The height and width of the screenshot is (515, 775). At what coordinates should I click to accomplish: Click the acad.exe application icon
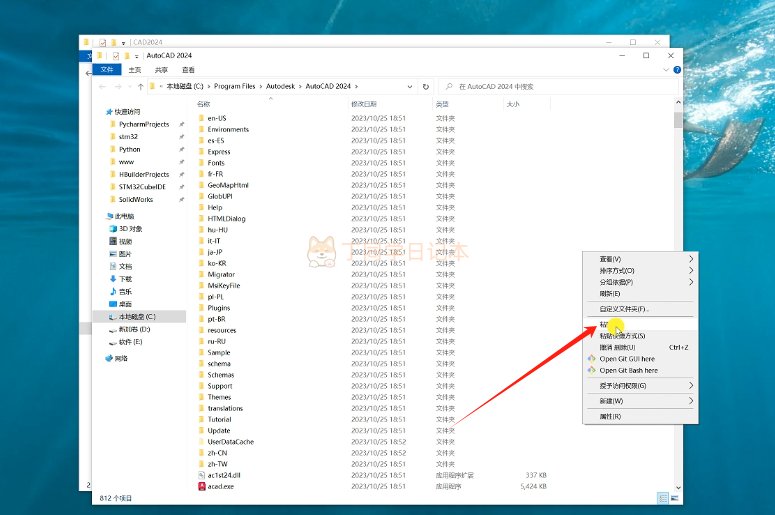[202, 486]
